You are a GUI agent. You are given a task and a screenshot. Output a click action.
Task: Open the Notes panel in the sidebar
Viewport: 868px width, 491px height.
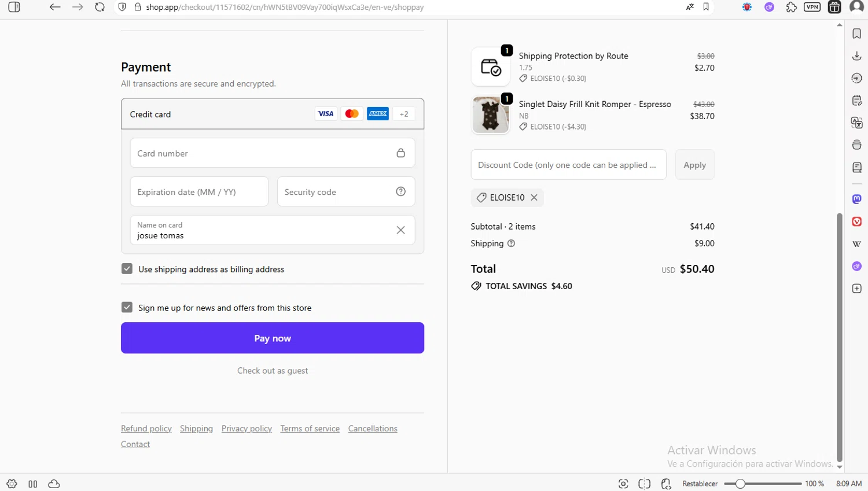[857, 101]
